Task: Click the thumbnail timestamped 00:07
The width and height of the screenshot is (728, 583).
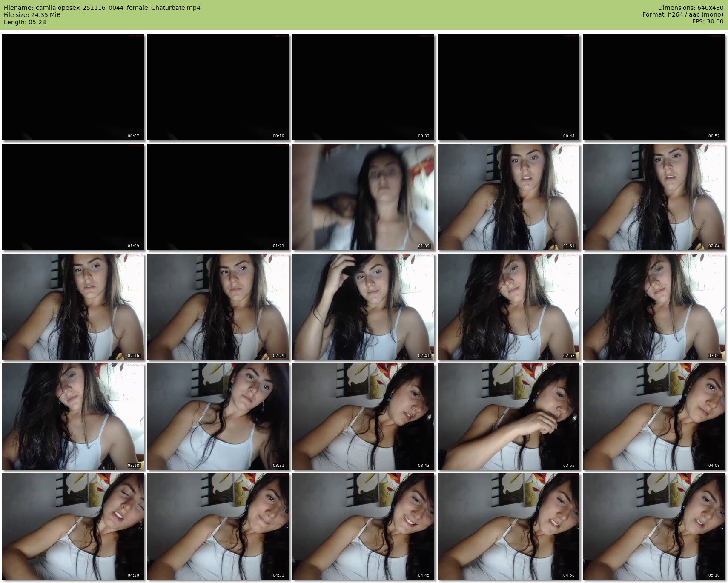Action: click(73, 87)
